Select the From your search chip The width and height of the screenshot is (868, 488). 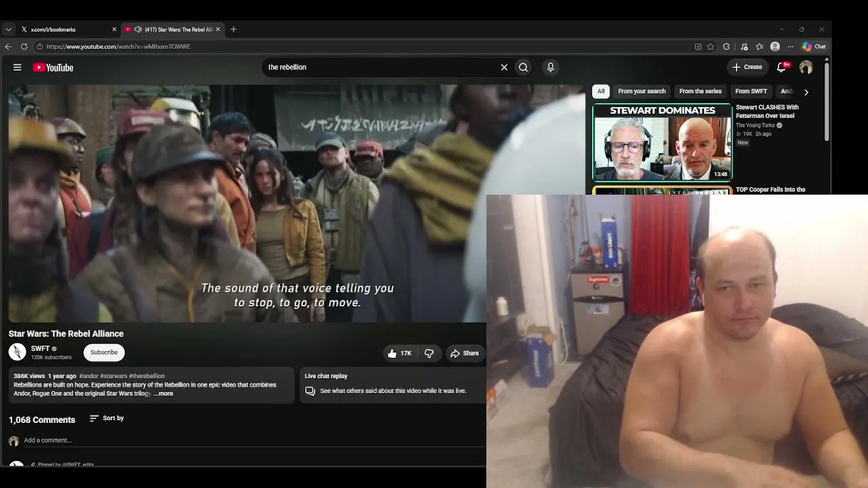tap(642, 91)
